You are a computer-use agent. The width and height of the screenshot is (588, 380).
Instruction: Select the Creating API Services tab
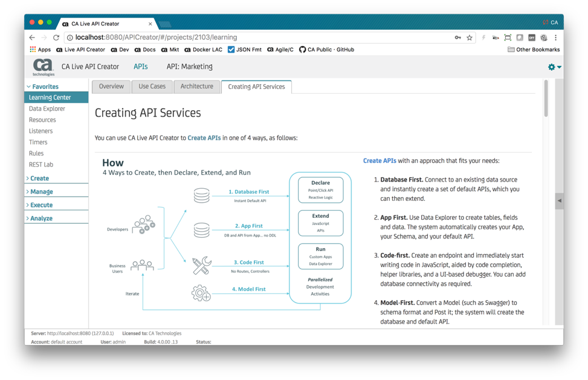(256, 87)
